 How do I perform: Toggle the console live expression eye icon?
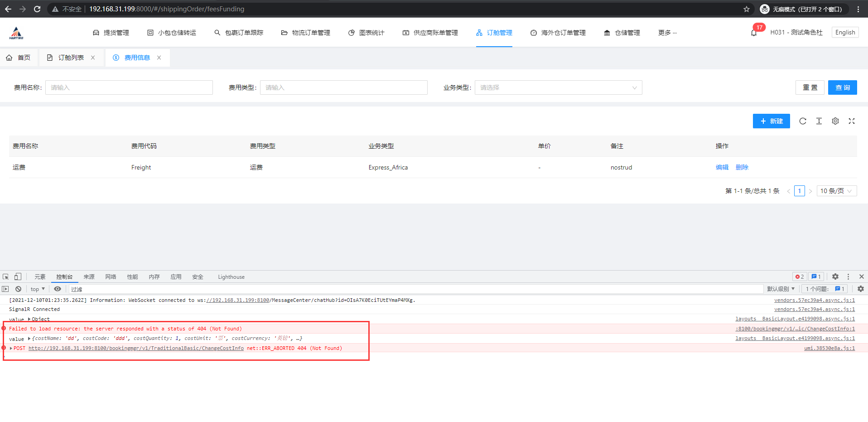(58, 289)
